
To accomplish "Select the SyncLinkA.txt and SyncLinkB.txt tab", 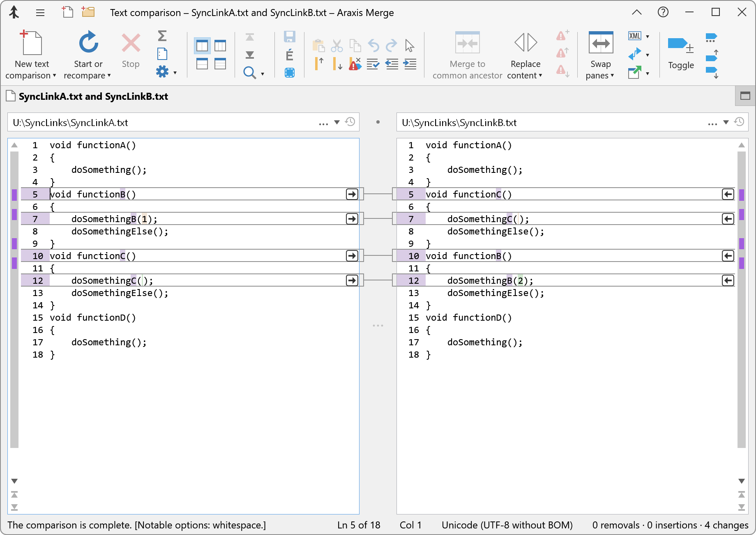I will [93, 96].
